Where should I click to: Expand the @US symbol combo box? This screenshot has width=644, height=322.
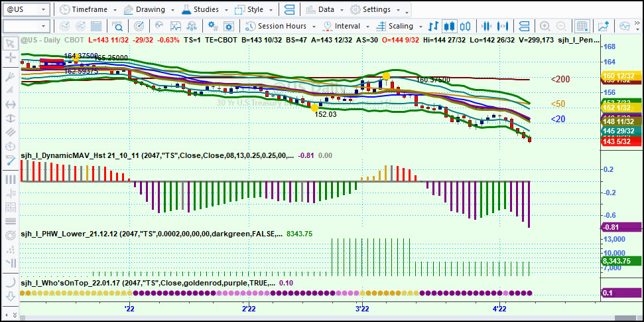tap(44, 9)
